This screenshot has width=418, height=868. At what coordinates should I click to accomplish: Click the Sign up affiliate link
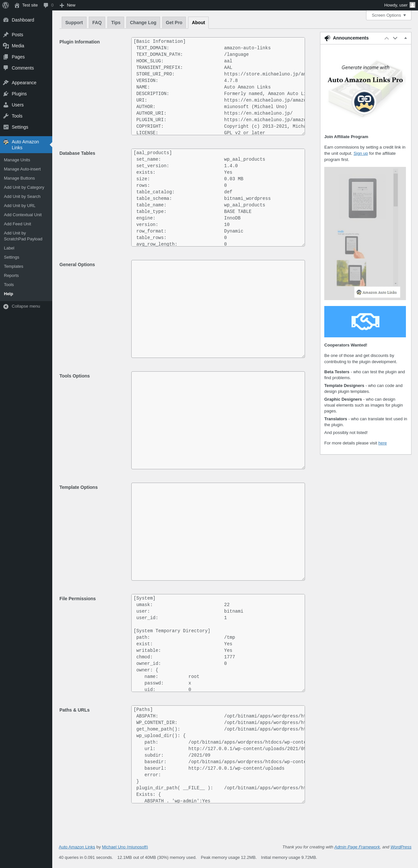pos(361,153)
